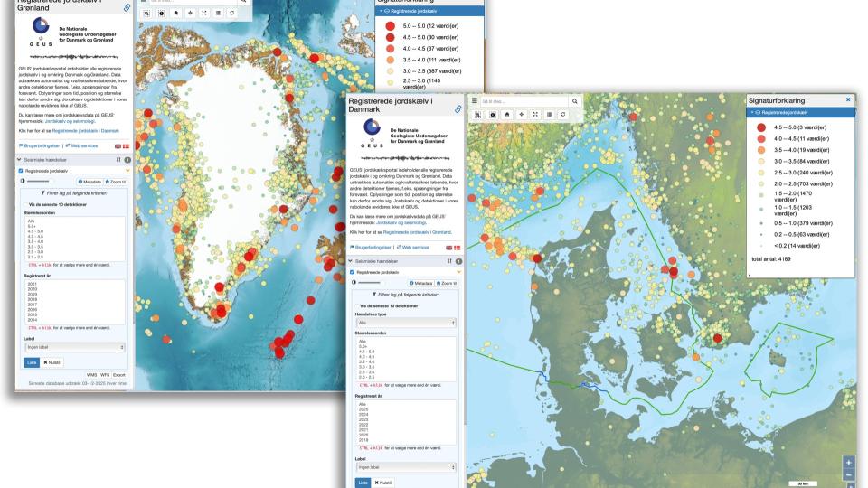Collapse Seismiske hændelser section in Denmark panel
This screenshot has height=488, width=868.
click(x=351, y=260)
